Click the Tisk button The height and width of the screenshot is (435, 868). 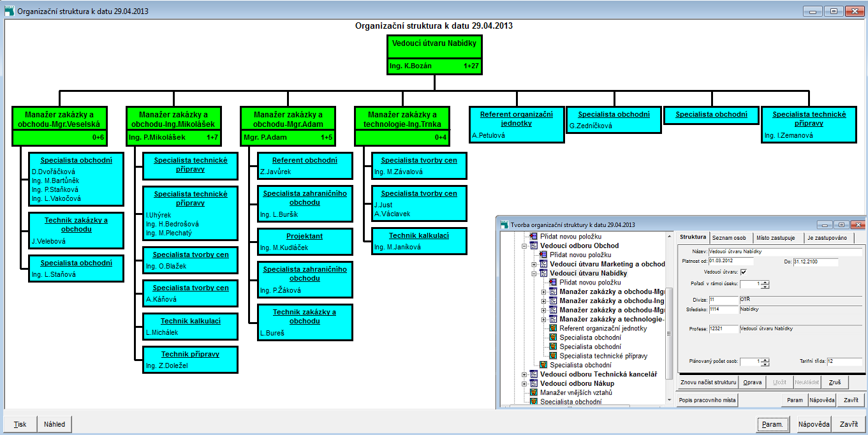[20, 424]
